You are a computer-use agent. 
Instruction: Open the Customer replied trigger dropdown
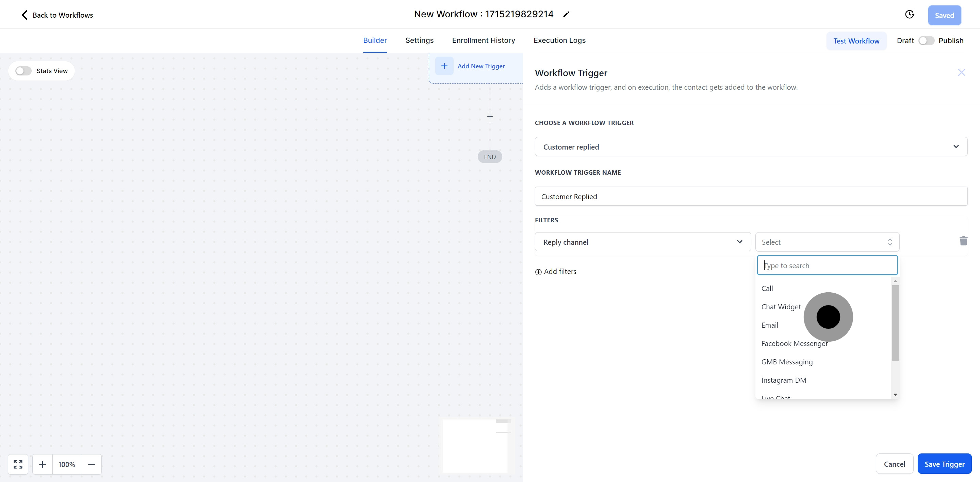click(x=751, y=147)
